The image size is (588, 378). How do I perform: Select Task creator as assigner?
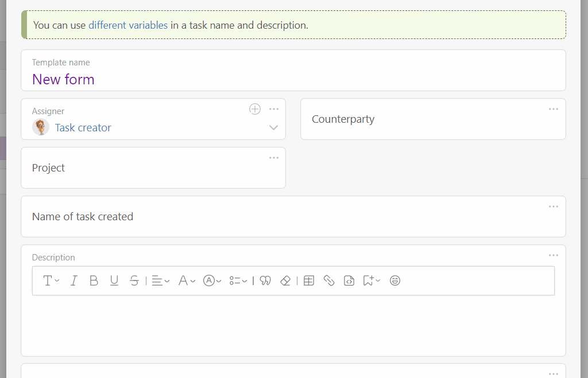pos(83,128)
